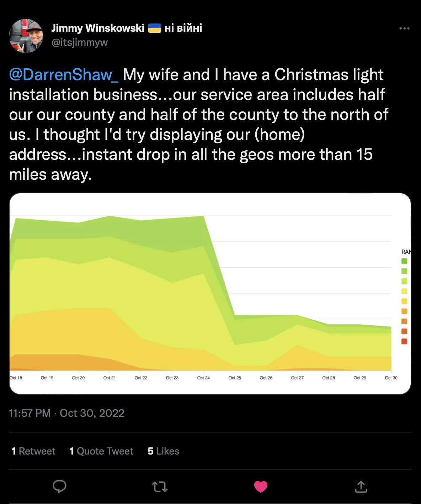Click the top dark green legend swatch
Screen dimensions: 421x504
click(404, 261)
